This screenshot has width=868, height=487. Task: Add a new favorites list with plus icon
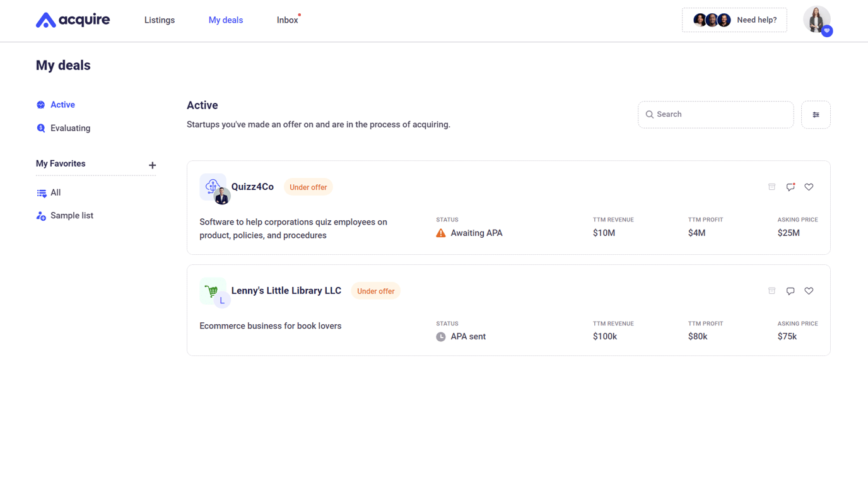click(152, 165)
